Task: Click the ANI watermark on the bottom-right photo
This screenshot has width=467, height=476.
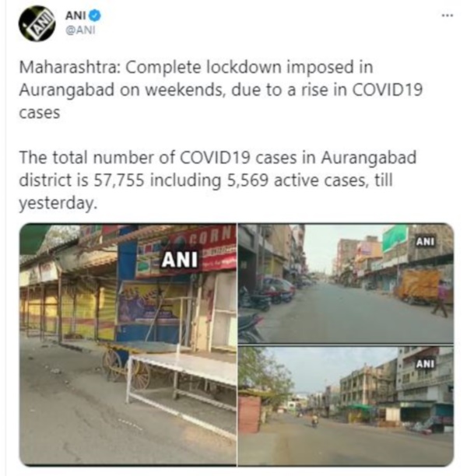Action: coord(425,364)
